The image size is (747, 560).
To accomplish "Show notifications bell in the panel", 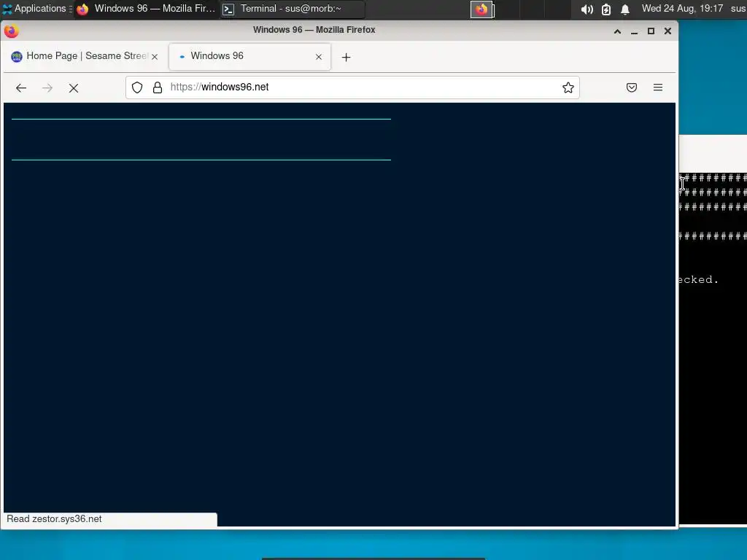I will coord(625,9).
